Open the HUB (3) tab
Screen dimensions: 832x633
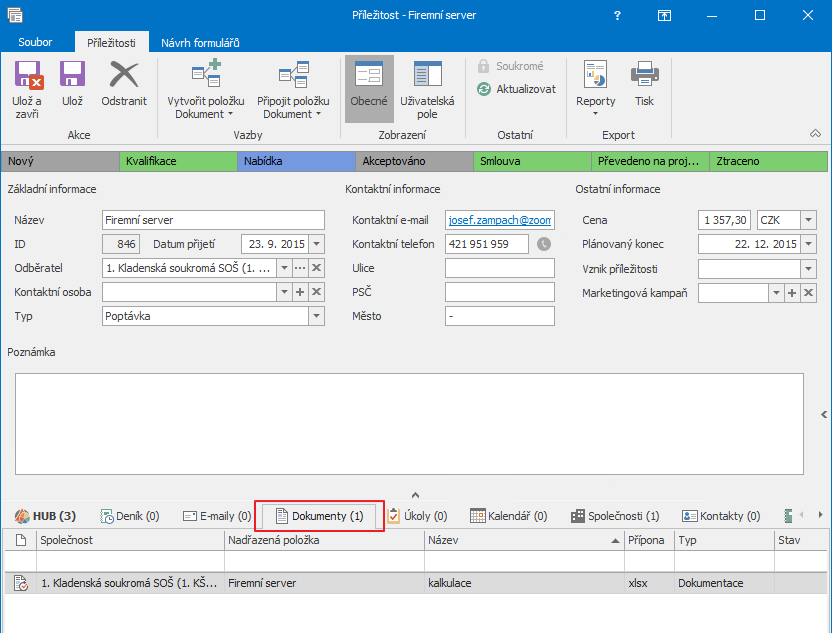[45, 516]
